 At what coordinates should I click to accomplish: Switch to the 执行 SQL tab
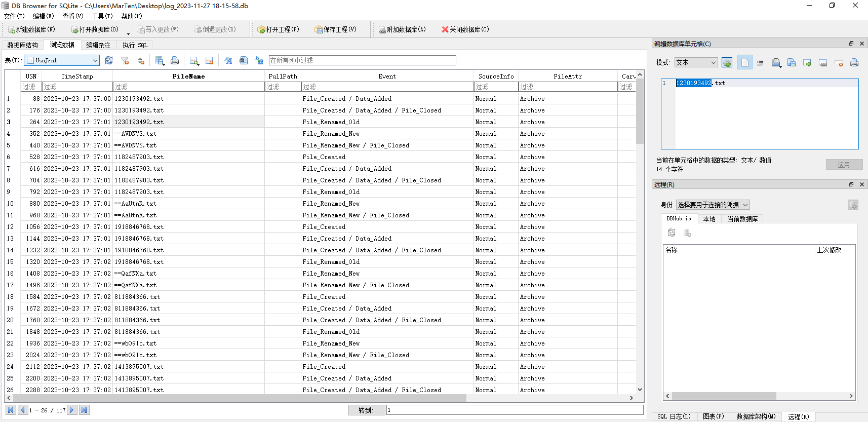[135, 45]
